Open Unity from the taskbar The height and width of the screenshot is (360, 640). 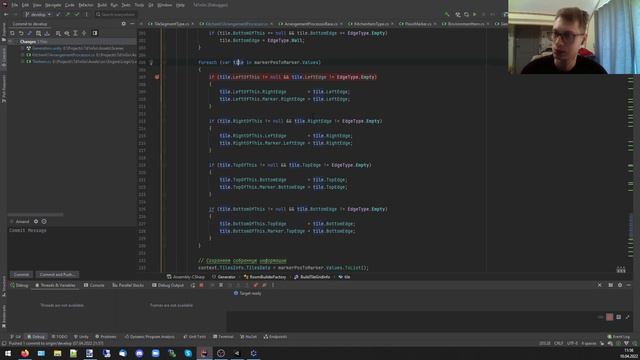pyautogui.click(x=237, y=353)
